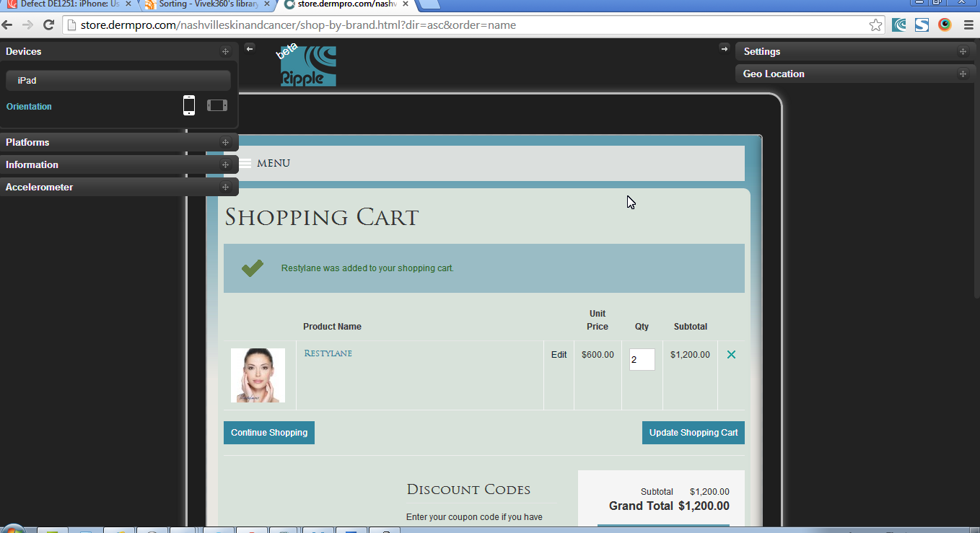
Task: Click the Orientation label
Action: tap(29, 107)
